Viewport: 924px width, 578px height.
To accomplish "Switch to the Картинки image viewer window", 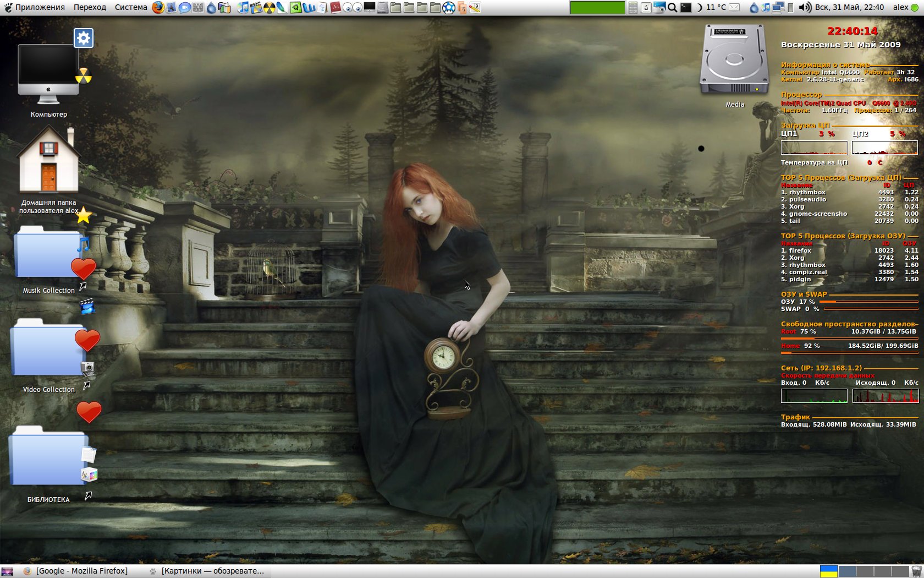I will 207,571.
